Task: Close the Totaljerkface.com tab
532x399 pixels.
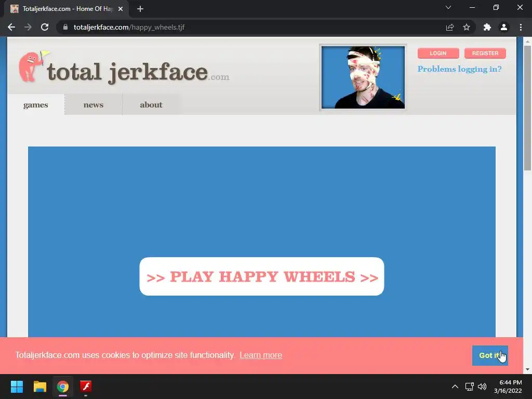Action: [x=121, y=9]
